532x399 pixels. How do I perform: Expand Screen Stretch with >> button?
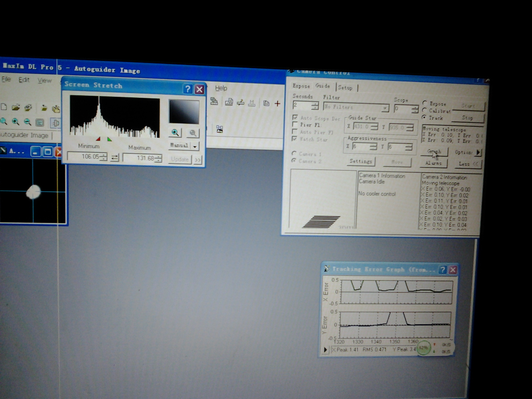pyautogui.click(x=198, y=160)
